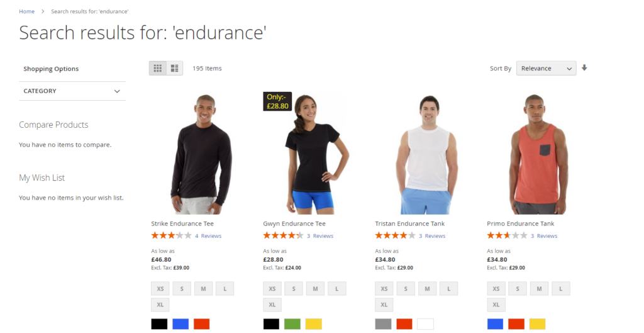The width and height of the screenshot is (644, 333).
Task: Choose the blue swatch for Primo Endurance Tank
Action: click(496, 324)
